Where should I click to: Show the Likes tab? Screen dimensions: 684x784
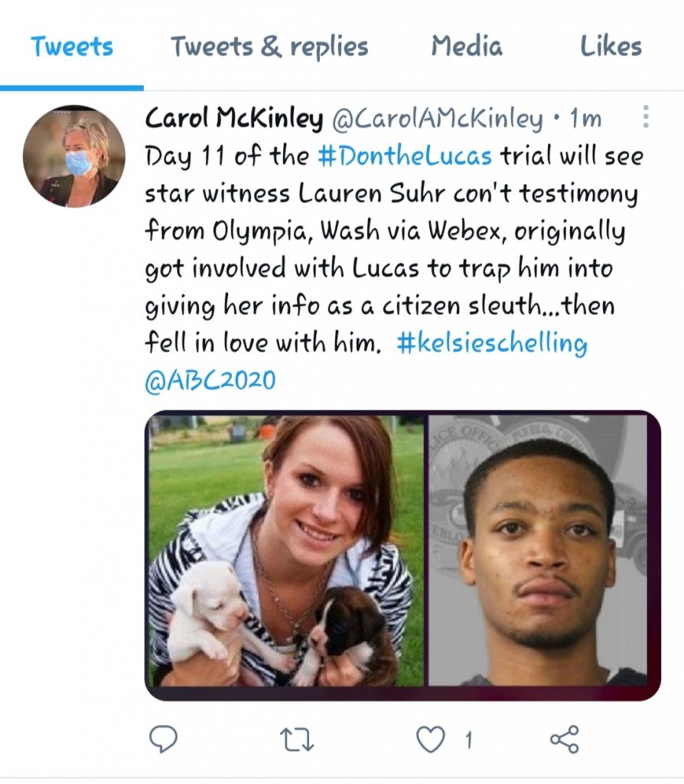coord(610,47)
